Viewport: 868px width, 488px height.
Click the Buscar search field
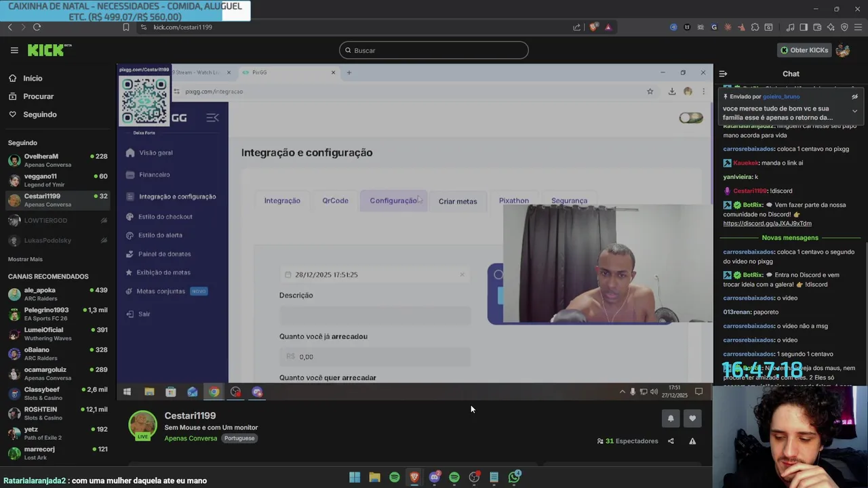point(434,50)
